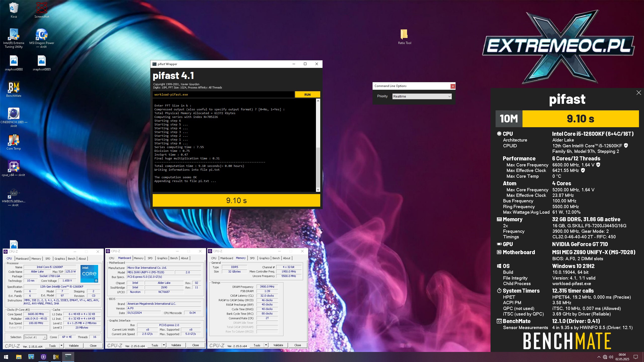Image resolution: width=644 pixels, height=362 pixels.
Task: Click the BIOS Version A.F0 field
Action: (164, 308)
